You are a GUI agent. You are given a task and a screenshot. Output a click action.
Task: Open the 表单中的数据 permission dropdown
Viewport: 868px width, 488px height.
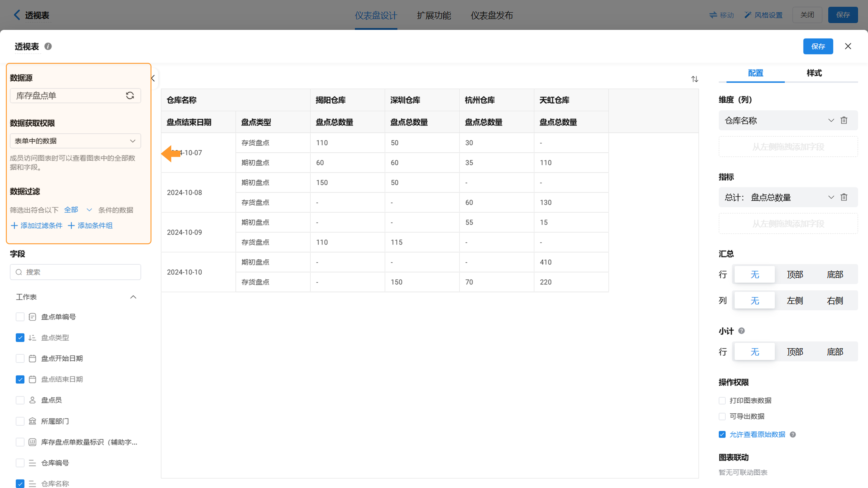coord(75,141)
